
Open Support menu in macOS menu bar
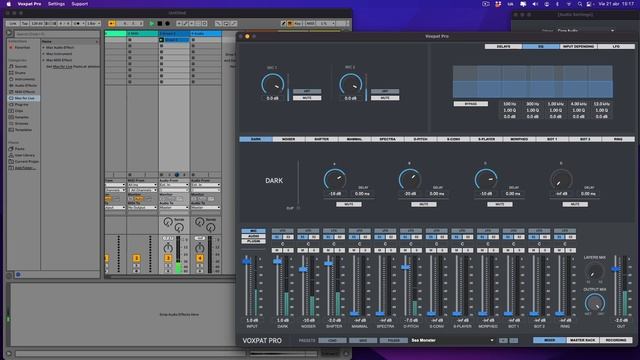point(80,4)
